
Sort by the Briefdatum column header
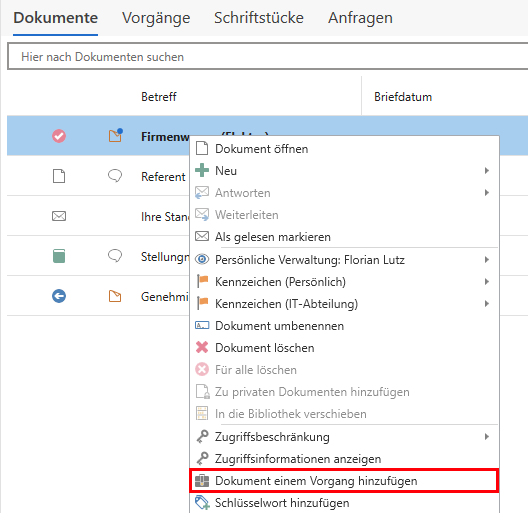pos(403,97)
